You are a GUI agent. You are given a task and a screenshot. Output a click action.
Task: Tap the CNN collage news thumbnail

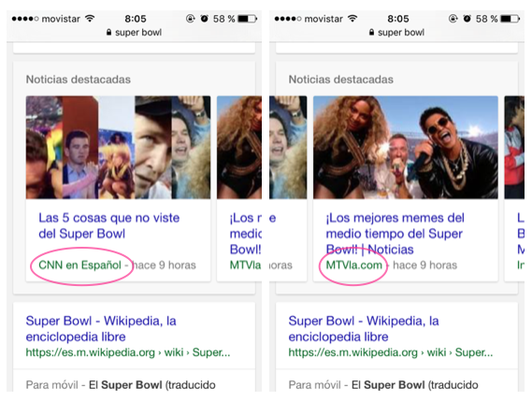pyautogui.click(x=118, y=148)
